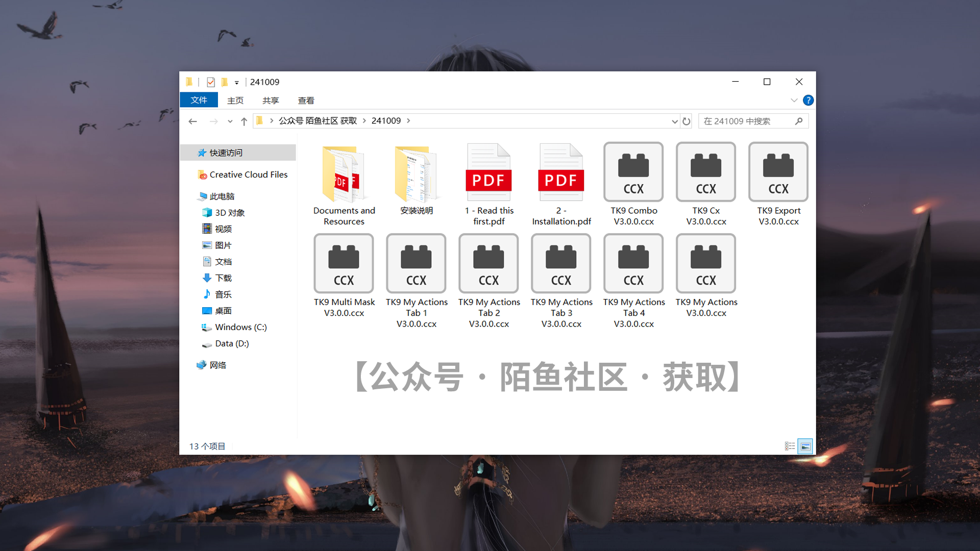Switch to the 查看 ribbon tab
The width and height of the screenshot is (980, 551).
click(305, 101)
